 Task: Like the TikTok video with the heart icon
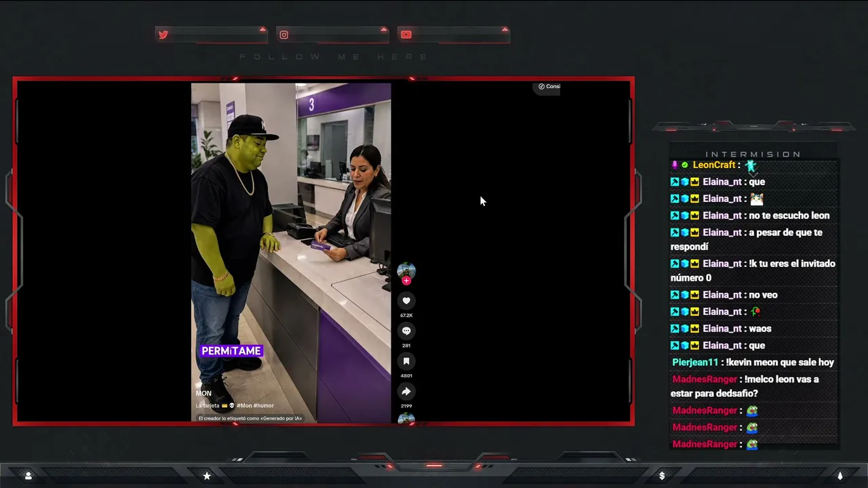pyautogui.click(x=406, y=301)
